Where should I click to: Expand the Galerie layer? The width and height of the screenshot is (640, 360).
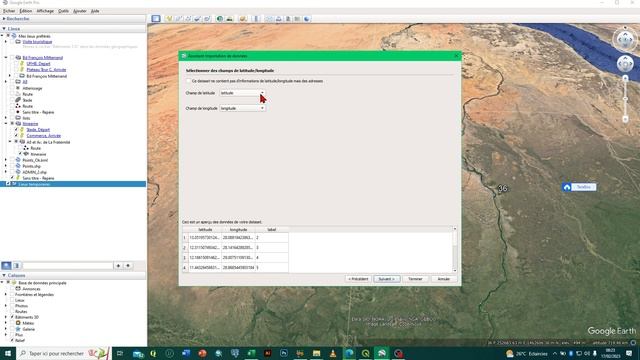coord(6,329)
